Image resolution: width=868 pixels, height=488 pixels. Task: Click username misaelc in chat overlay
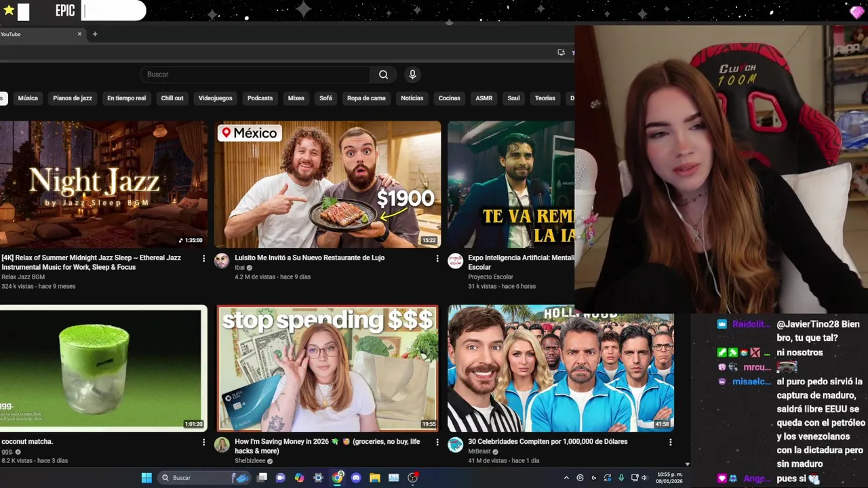[x=752, y=382]
